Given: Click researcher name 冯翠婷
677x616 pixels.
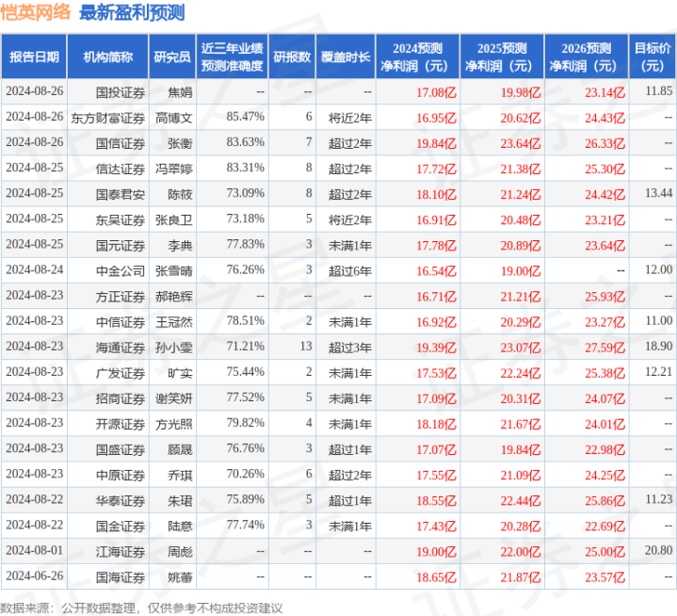Looking at the screenshot, I should (174, 169).
